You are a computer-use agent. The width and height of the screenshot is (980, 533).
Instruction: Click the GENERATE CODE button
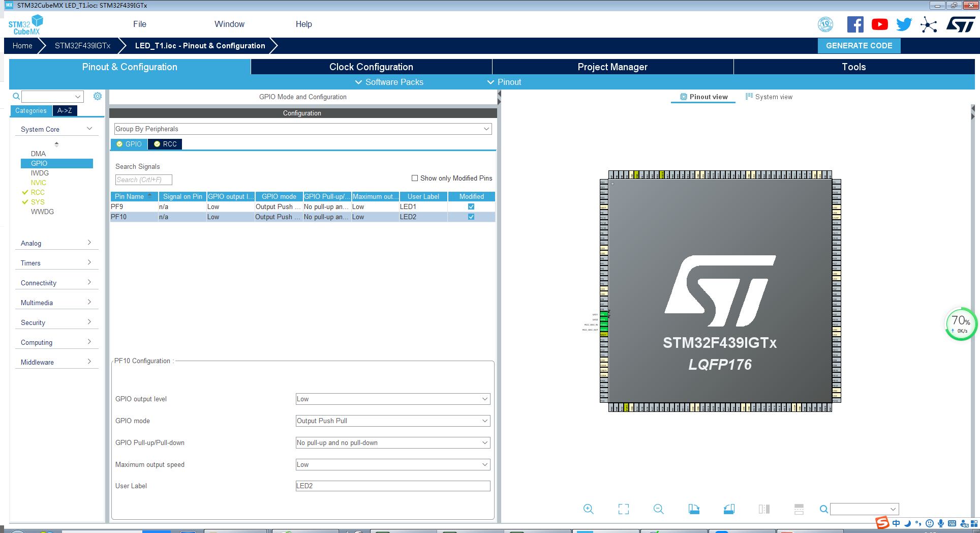(x=859, y=45)
